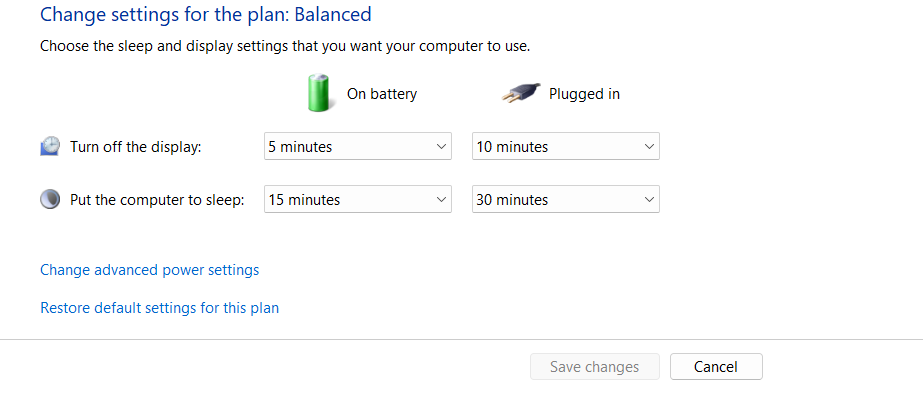Open Change advanced power settings link
923x402 pixels.
[149, 270]
